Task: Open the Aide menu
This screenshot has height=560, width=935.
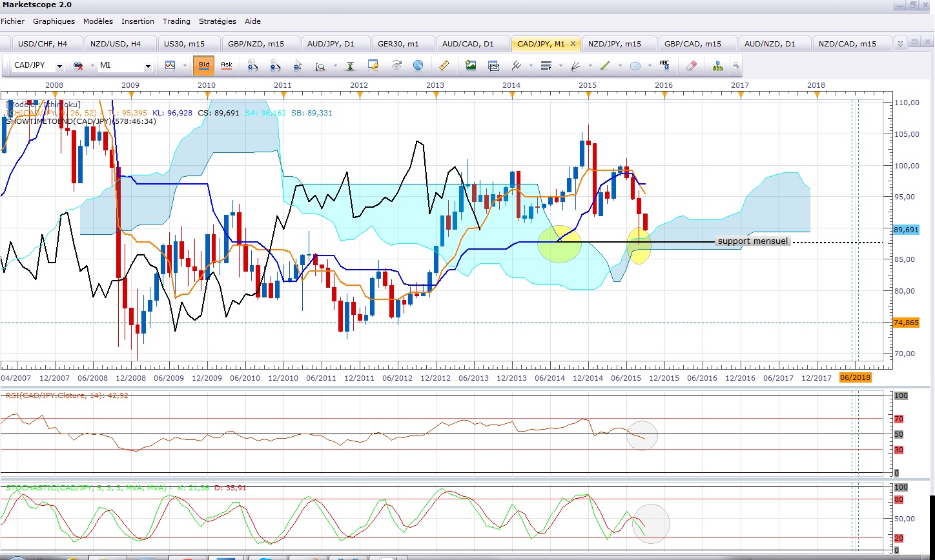Action: (x=252, y=21)
